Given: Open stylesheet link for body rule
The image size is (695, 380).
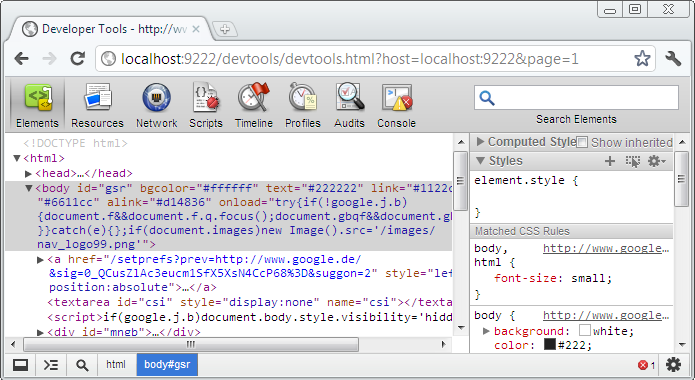Looking at the screenshot, I should (605, 315).
